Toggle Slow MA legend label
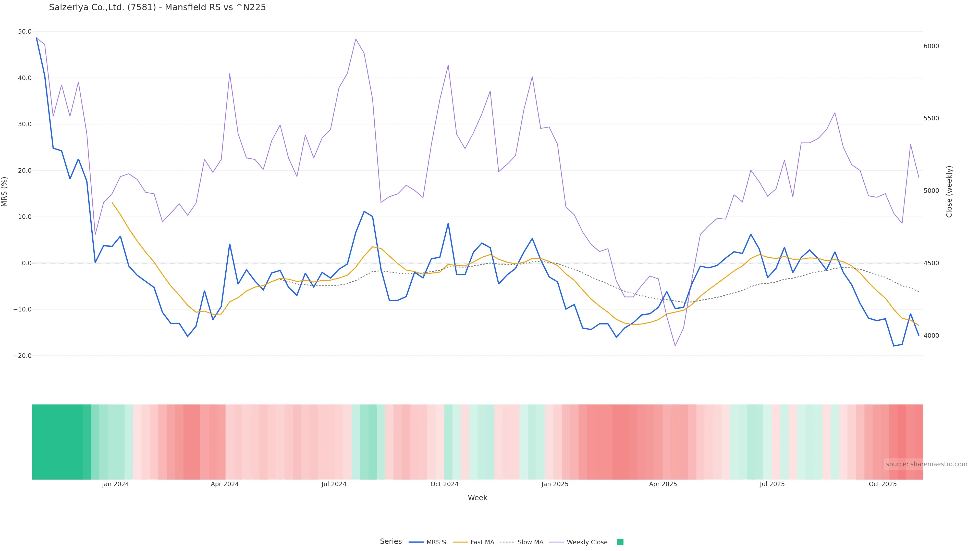 [x=530, y=542]
